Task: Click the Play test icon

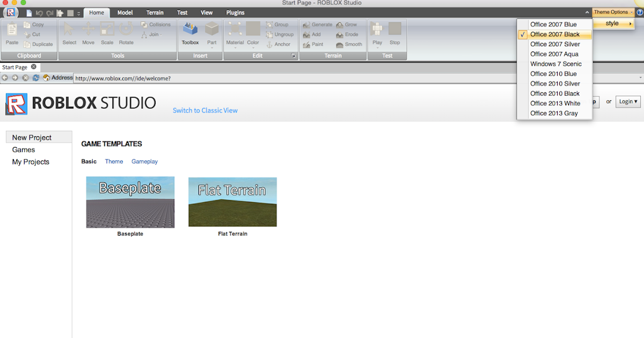Action: (377, 30)
